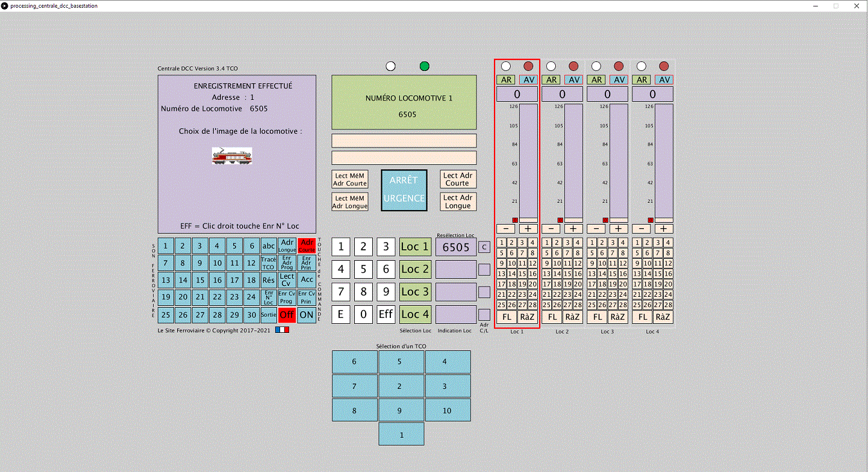The height and width of the screenshot is (472, 868).
Task: Select Adr Courte short address mode
Action: (307, 246)
